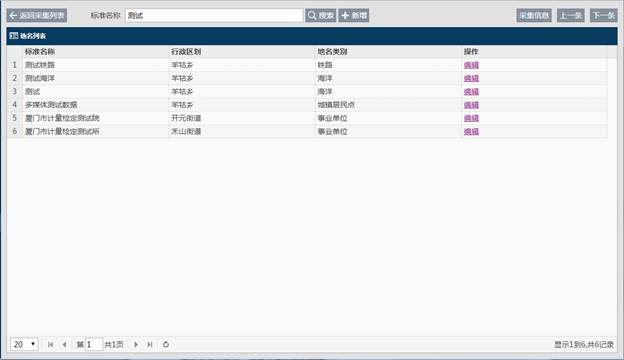This screenshot has height=360, width=624.
Task: Click the page number input box
Action: 94,344
